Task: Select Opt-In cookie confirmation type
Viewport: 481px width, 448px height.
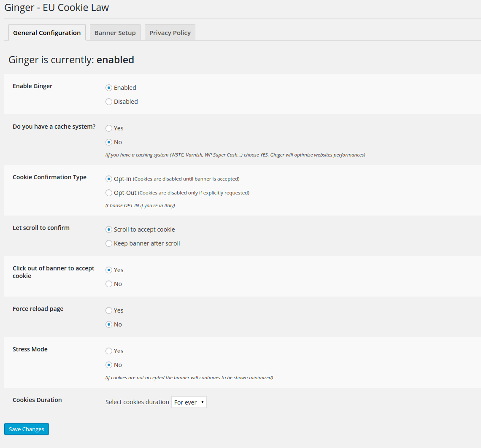Action: coord(108,179)
